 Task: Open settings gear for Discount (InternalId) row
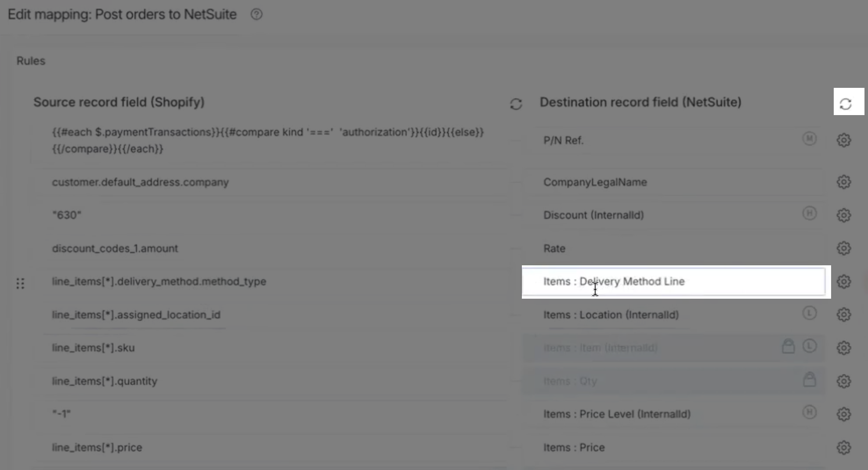tap(844, 215)
